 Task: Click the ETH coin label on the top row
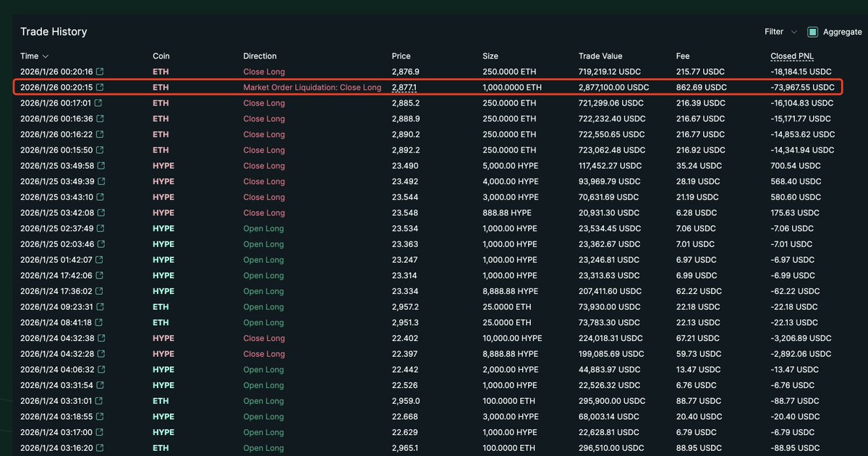coord(160,72)
